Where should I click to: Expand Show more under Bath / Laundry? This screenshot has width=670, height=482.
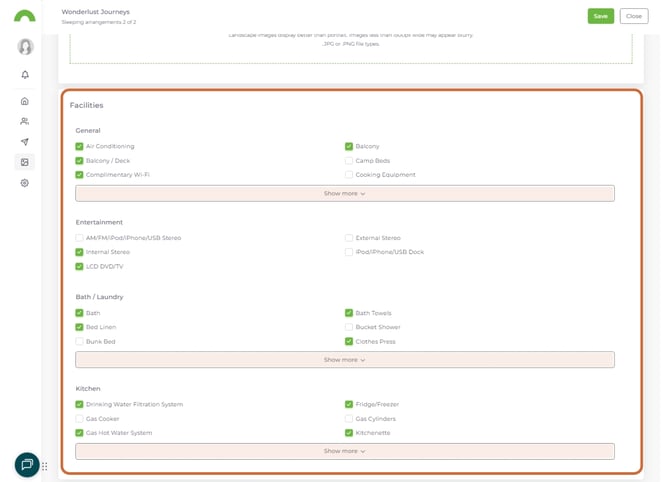(x=344, y=360)
